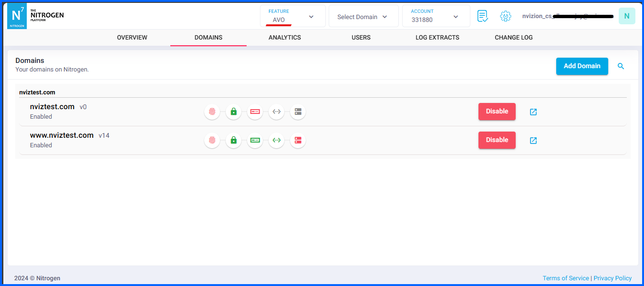Open the Feature AVO dropdown
The height and width of the screenshot is (286, 644).
(x=292, y=16)
